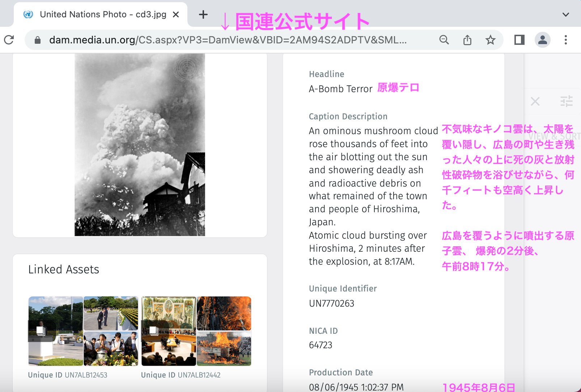Open a new tab with plus button
The height and width of the screenshot is (392, 581).
(203, 14)
